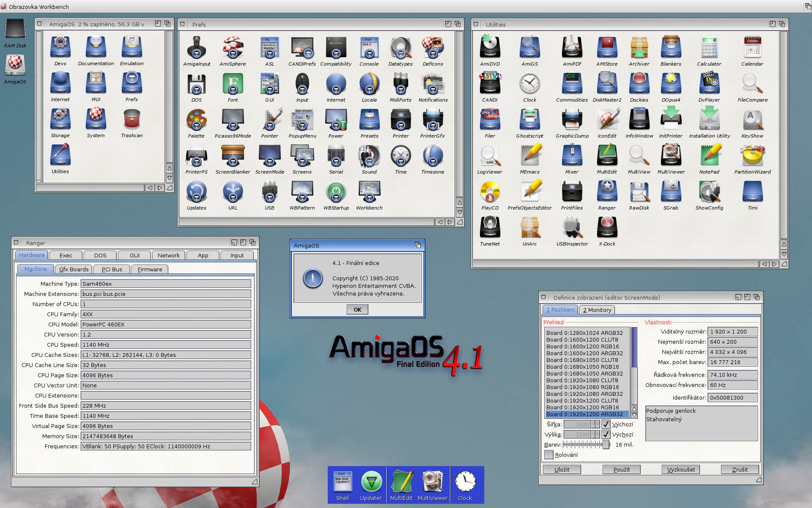
Task: Click right scroll arrow in Utilities window
Action: (774, 264)
